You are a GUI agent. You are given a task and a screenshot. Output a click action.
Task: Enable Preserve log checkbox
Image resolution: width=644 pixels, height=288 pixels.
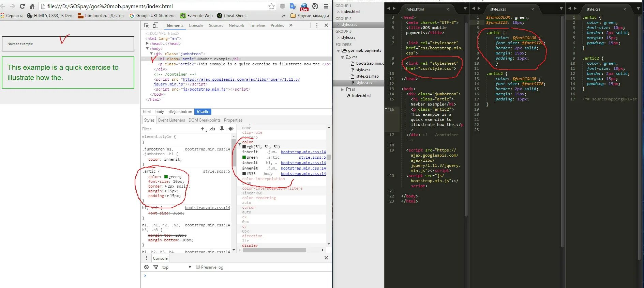198,267
